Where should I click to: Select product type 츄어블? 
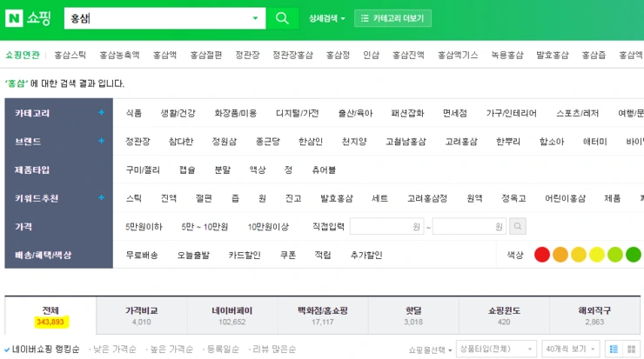point(324,170)
